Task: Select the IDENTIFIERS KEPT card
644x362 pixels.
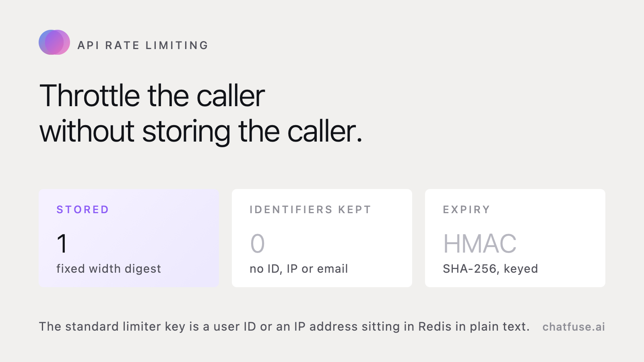Action: coord(322,238)
